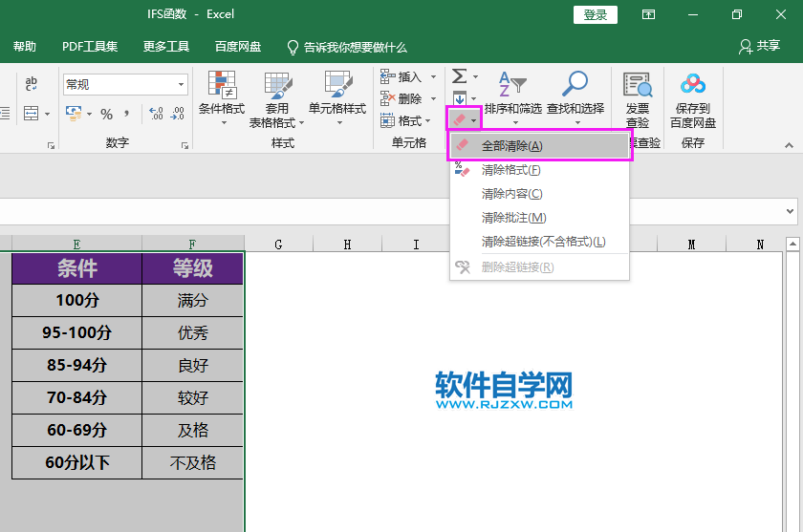Select cell 优秀

(x=192, y=333)
